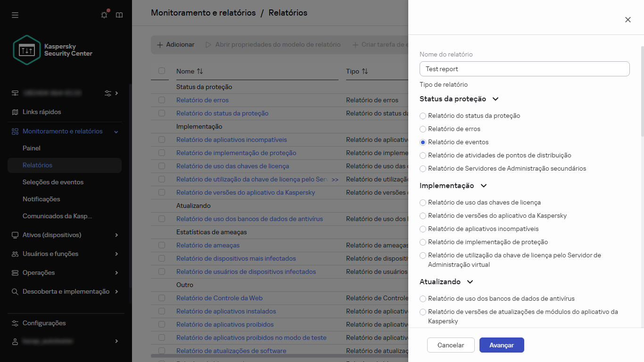Image resolution: width=644 pixels, height=362 pixels.
Task: Check the select-all checkbox in the table header
Action: [x=162, y=71]
